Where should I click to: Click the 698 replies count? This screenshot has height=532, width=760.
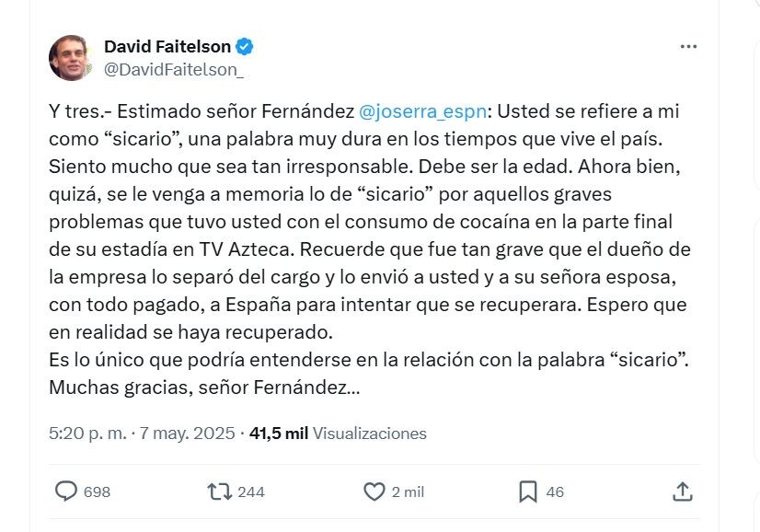pyautogui.click(x=97, y=492)
